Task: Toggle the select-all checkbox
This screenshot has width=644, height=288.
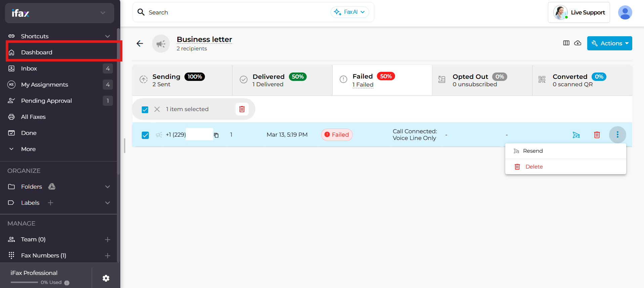Action: click(145, 109)
